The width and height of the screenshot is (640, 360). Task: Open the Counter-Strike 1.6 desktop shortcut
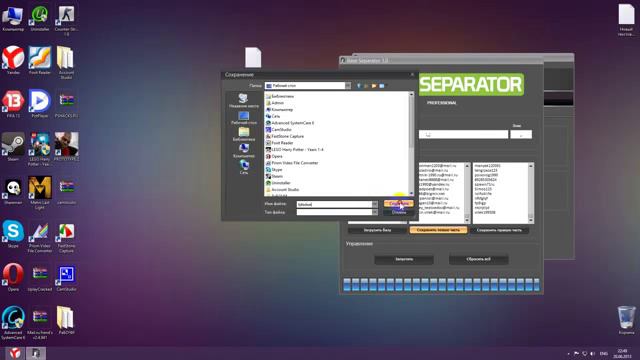66,20
